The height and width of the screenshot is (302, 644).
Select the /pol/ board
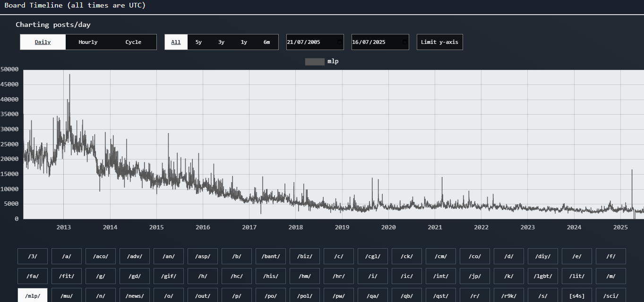pos(305,295)
